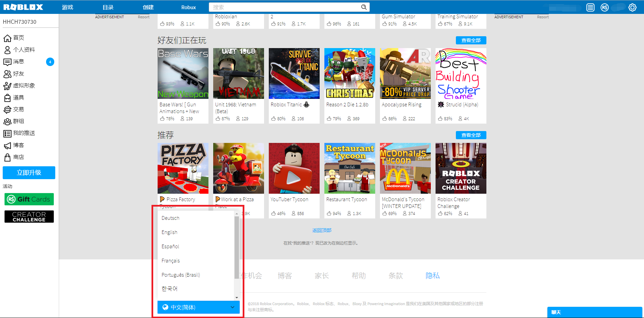Open the Reason 2 Die thumbnail
The width and height of the screenshot is (644, 318).
(350, 73)
